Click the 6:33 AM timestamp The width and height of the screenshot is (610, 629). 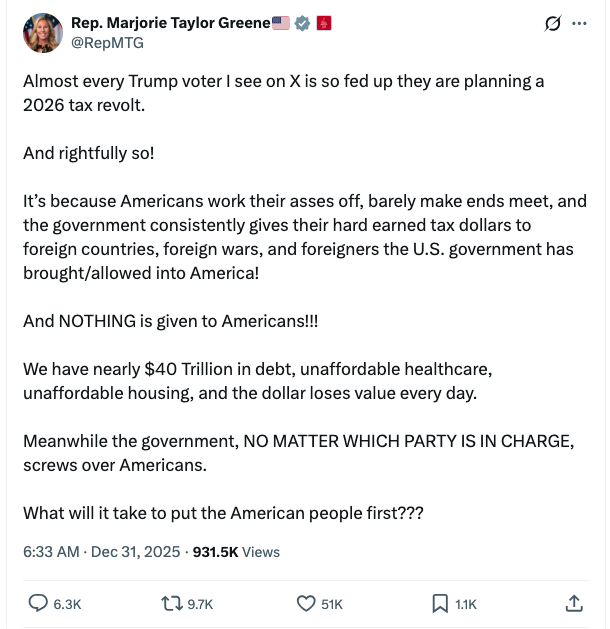point(51,551)
